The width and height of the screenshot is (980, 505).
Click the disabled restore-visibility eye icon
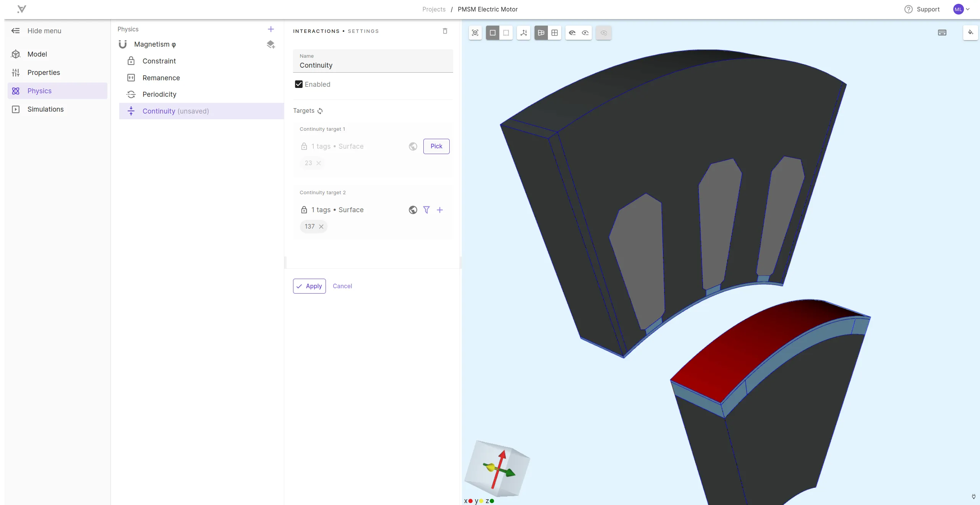[604, 33]
